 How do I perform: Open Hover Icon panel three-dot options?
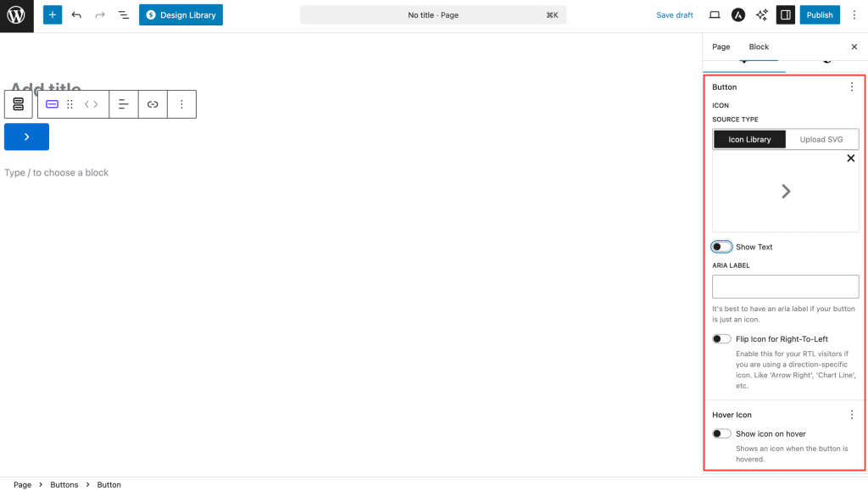coord(852,415)
